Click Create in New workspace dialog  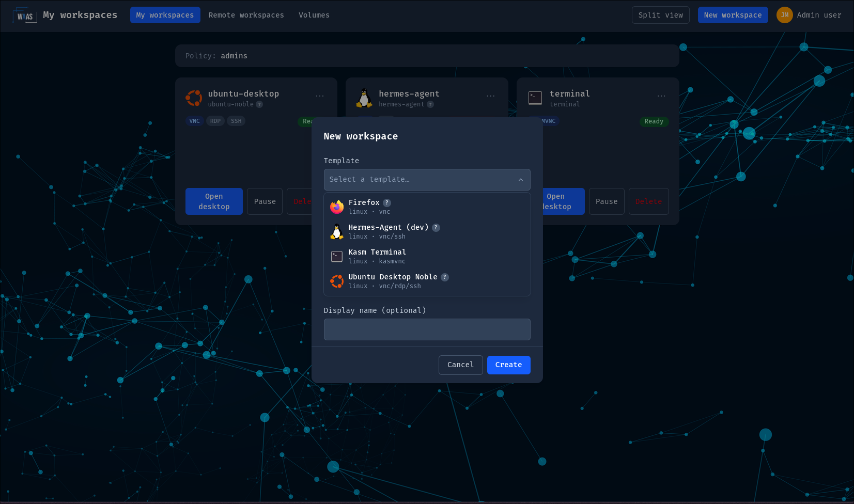coord(508,365)
